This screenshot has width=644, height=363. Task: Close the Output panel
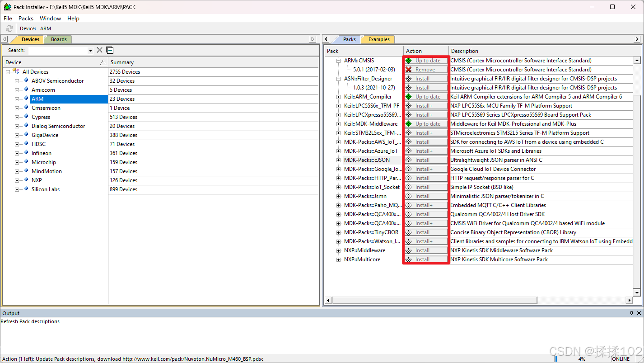pos(639,313)
